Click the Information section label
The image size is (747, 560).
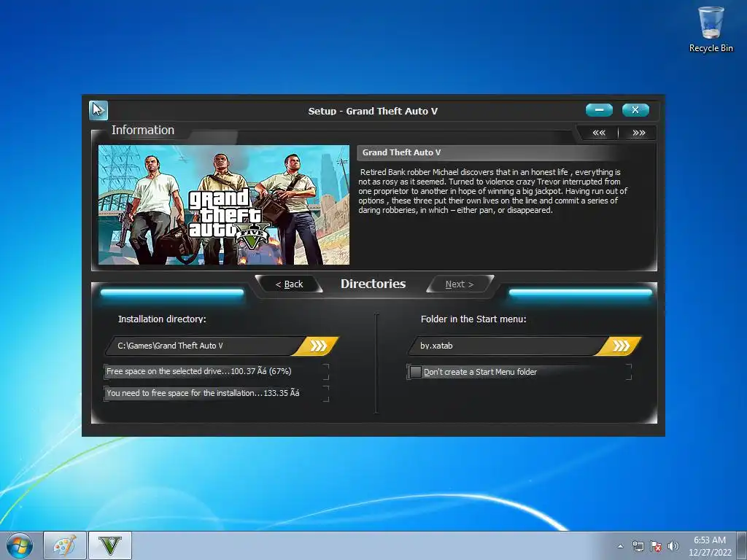point(142,130)
